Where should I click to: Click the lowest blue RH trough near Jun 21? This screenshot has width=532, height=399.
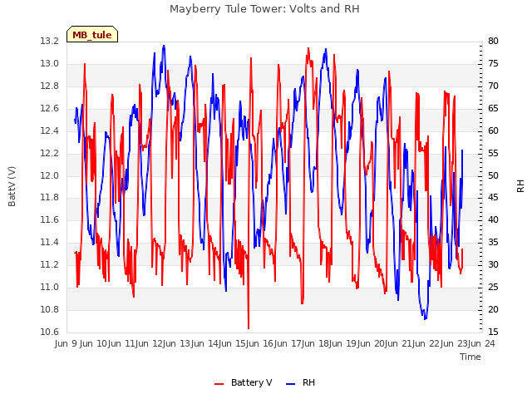[426, 318]
